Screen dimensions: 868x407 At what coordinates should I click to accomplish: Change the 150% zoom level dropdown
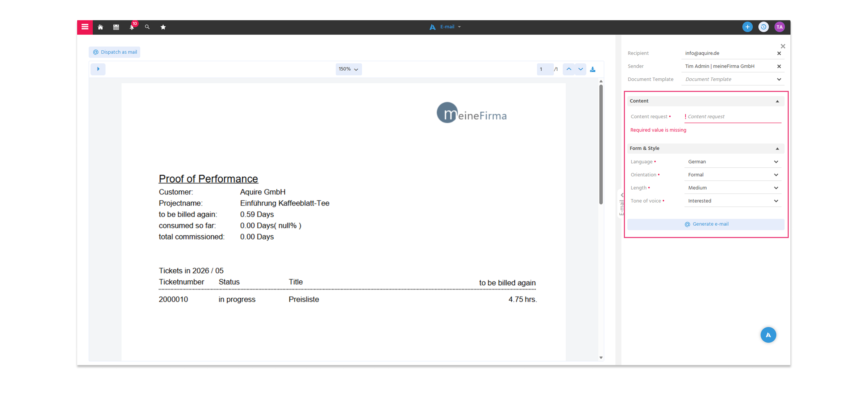(x=348, y=69)
